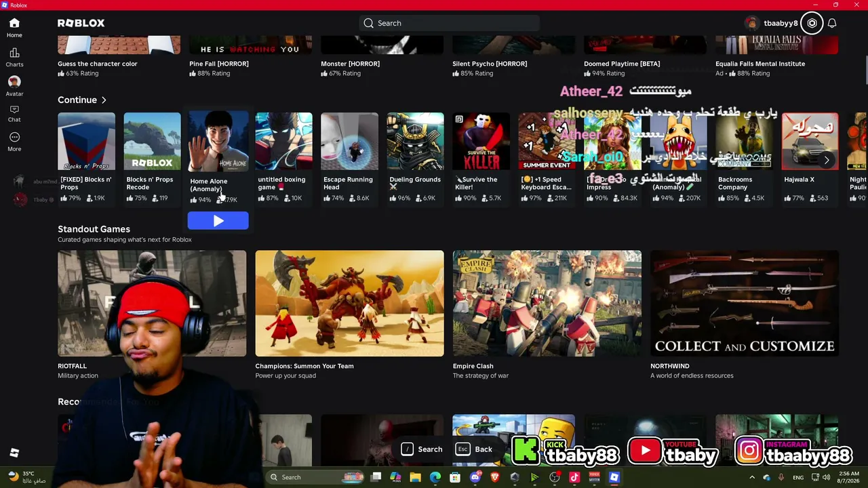
Task: Click the Search shortcut hint button
Action: [422, 449]
